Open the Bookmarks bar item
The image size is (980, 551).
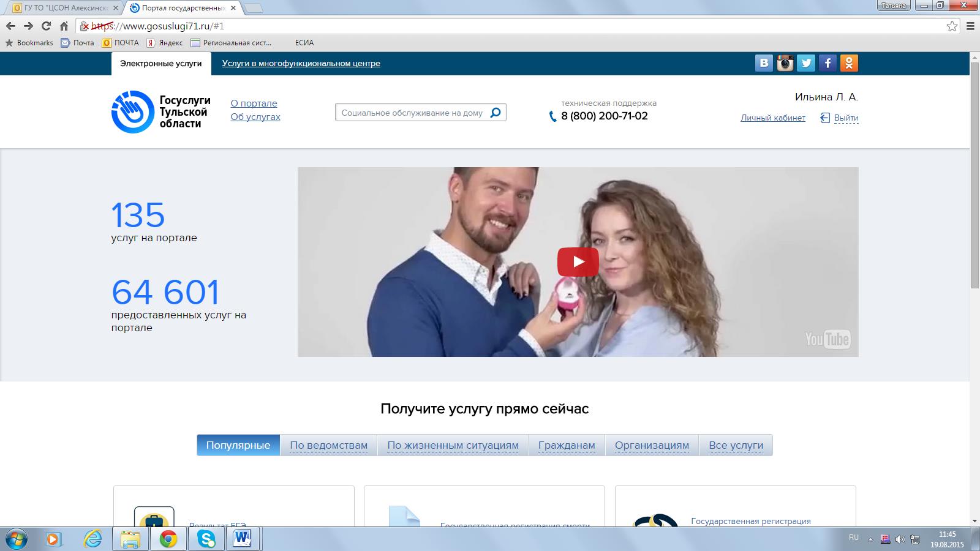29,43
